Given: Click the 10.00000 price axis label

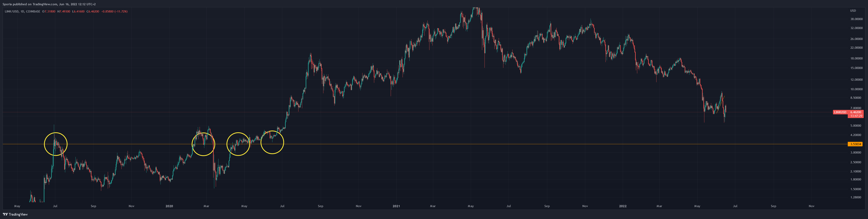Looking at the screenshot, I should [x=856, y=89].
